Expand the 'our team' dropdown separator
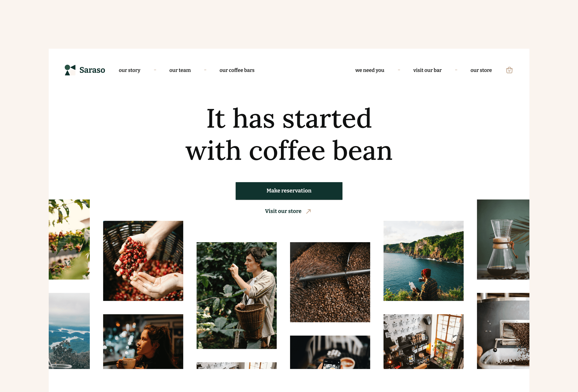Viewport: 578px width, 392px height. tap(204, 70)
